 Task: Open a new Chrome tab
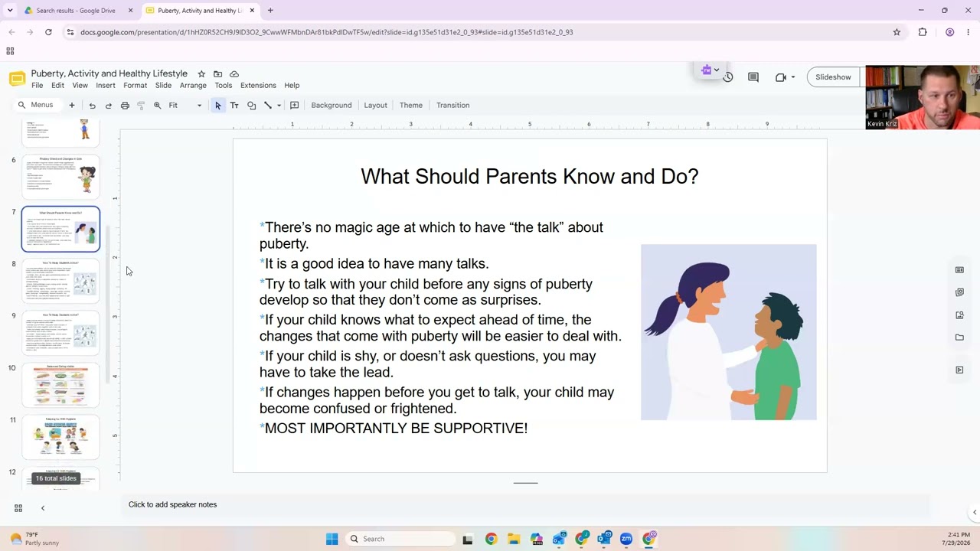(x=270, y=11)
